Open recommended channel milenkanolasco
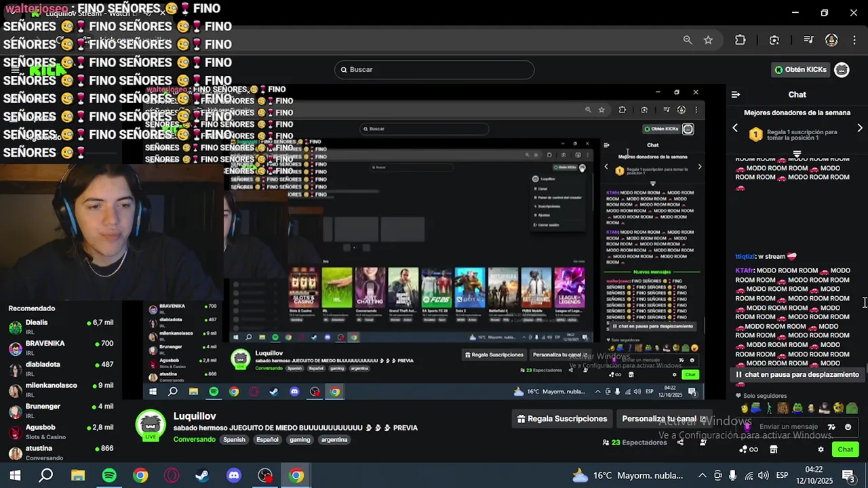This screenshot has width=868, height=488. [61, 390]
